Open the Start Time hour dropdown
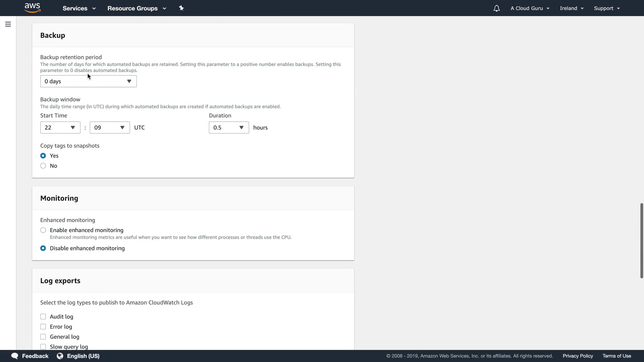Image resolution: width=644 pixels, height=362 pixels. [60, 128]
